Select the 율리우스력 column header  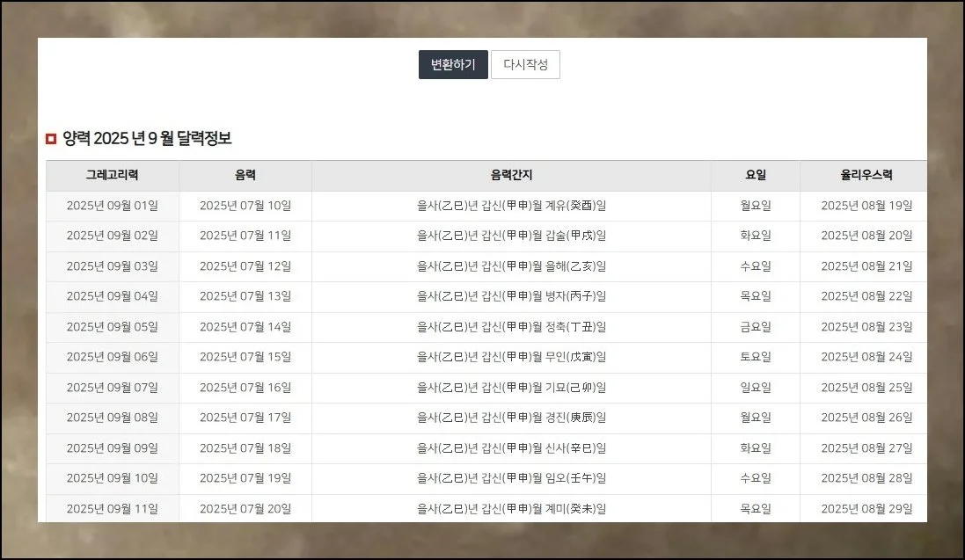coord(862,175)
